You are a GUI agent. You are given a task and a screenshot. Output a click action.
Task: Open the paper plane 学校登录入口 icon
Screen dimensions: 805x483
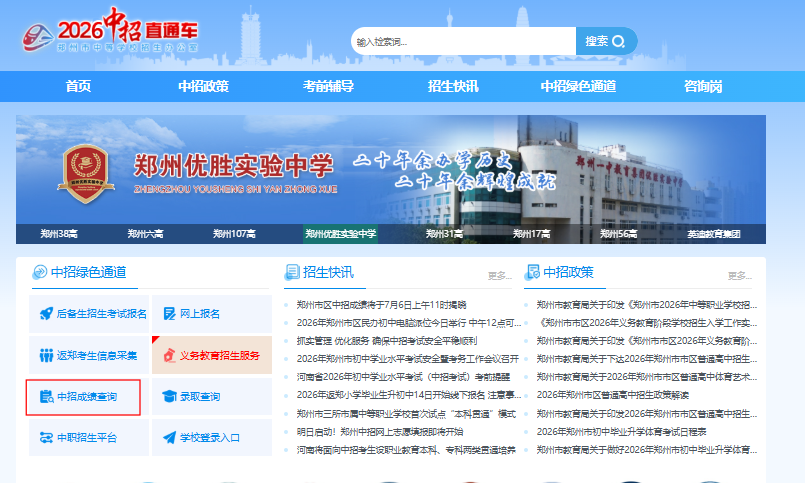point(169,437)
